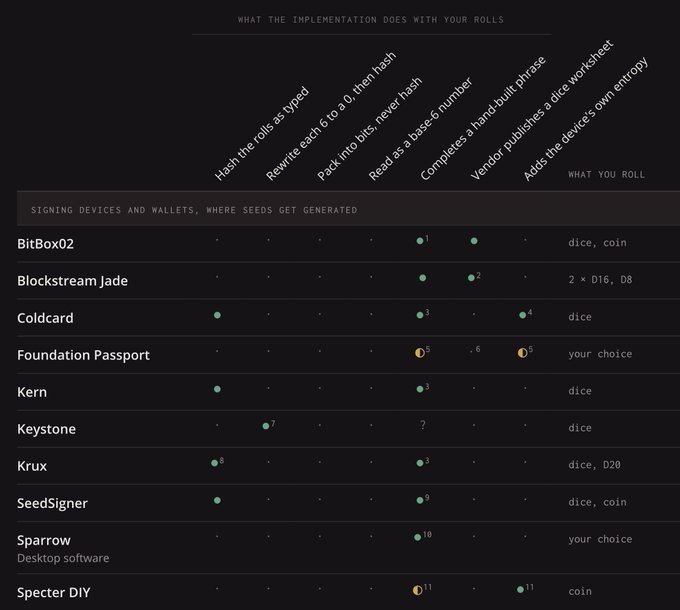The image size is (680, 610).
Task: Click 'coin' in the Specter DIY row
Action: pos(580,591)
